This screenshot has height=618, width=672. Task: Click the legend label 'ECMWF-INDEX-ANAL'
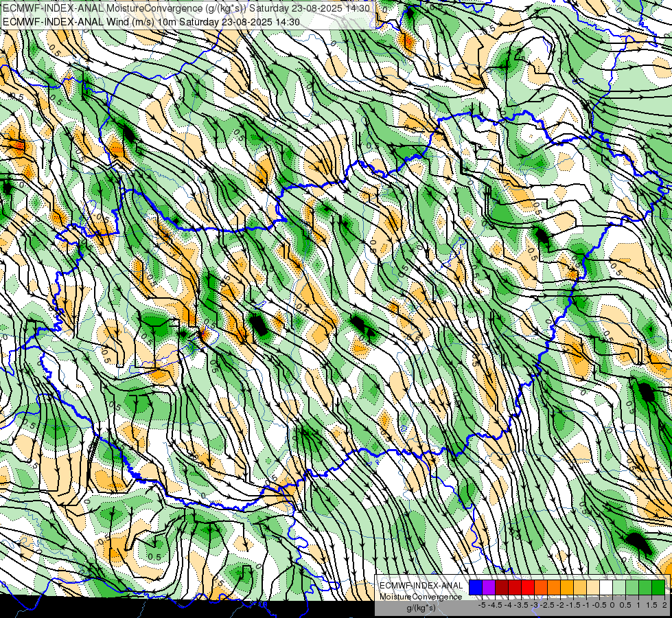tap(421, 586)
